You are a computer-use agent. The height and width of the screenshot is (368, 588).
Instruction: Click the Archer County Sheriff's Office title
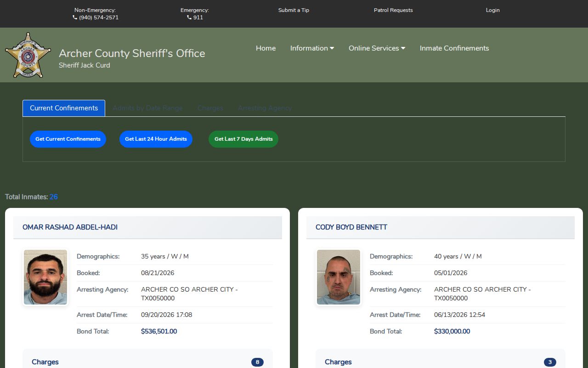pyautogui.click(x=132, y=53)
